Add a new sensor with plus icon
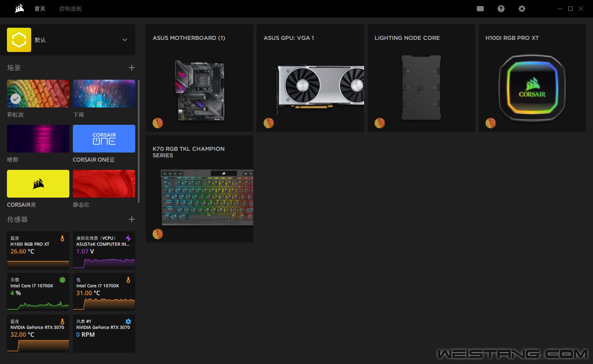Viewport: 593px width, 364px height. click(132, 219)
